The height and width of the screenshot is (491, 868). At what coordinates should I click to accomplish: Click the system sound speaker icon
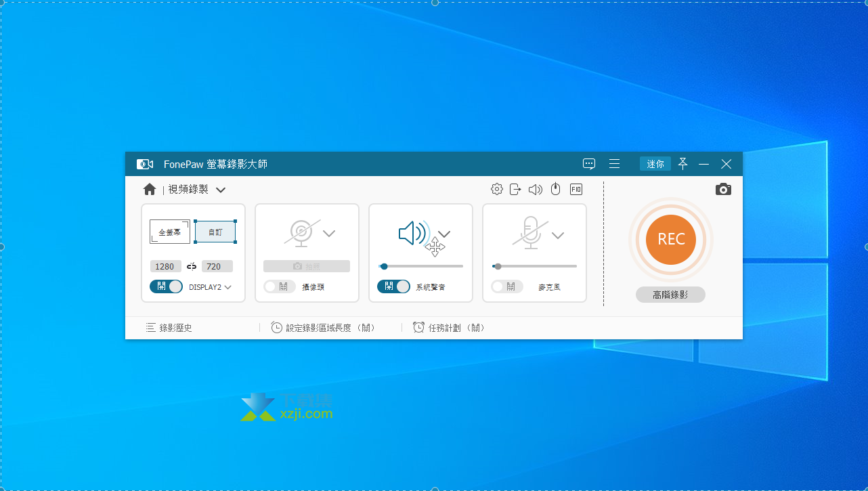pyautogui.click(x=413, y=234)
